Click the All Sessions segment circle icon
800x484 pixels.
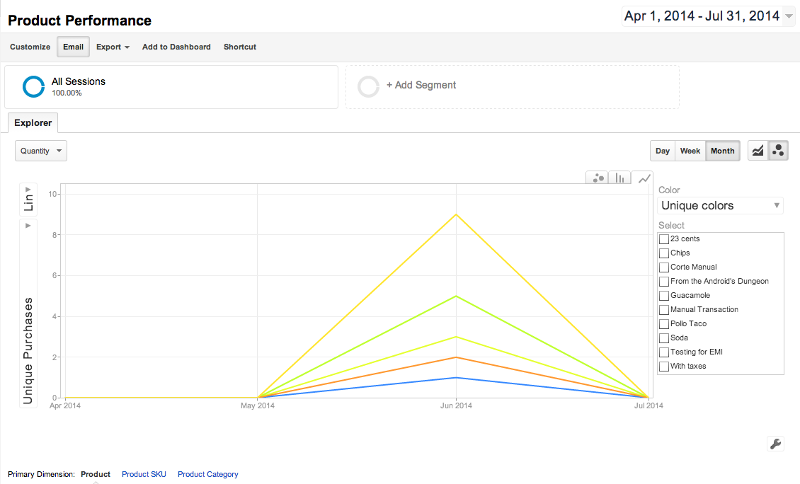[34, 86]
